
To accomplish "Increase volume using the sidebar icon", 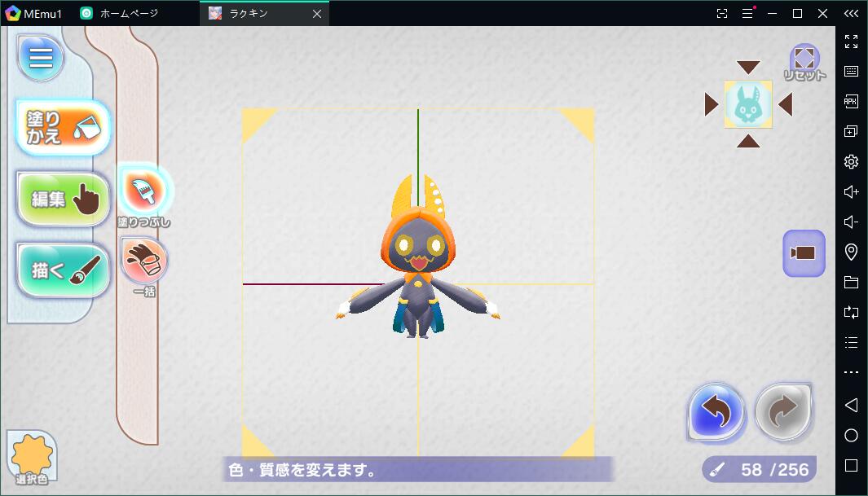I will [851, 191].
